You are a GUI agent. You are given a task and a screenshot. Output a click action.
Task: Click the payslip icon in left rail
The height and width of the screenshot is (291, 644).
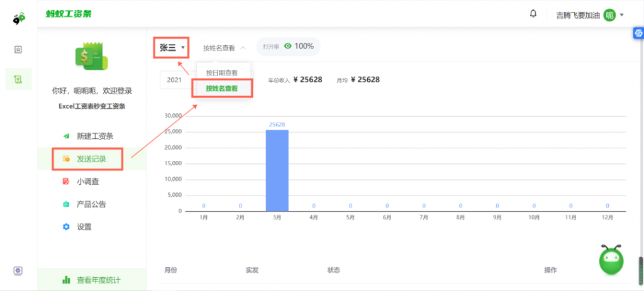[x=18, y=79]
